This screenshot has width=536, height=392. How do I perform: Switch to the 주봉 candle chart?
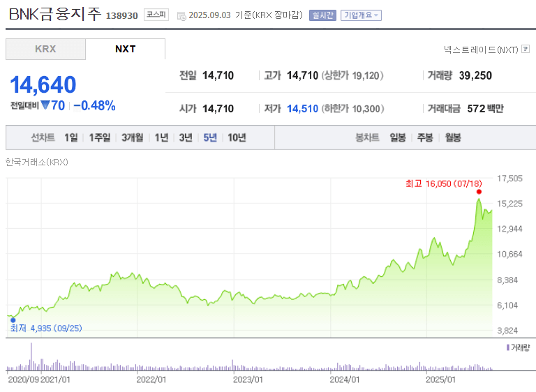(425, 137)
